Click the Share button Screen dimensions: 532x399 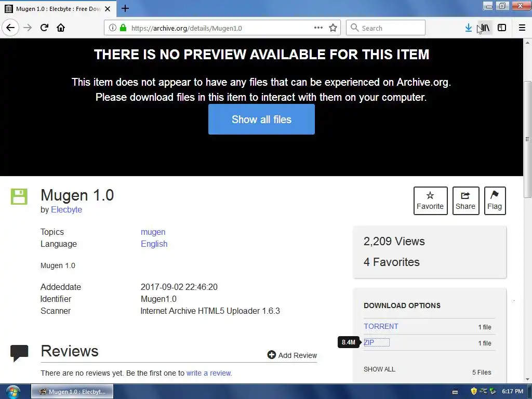click(465, 201)
